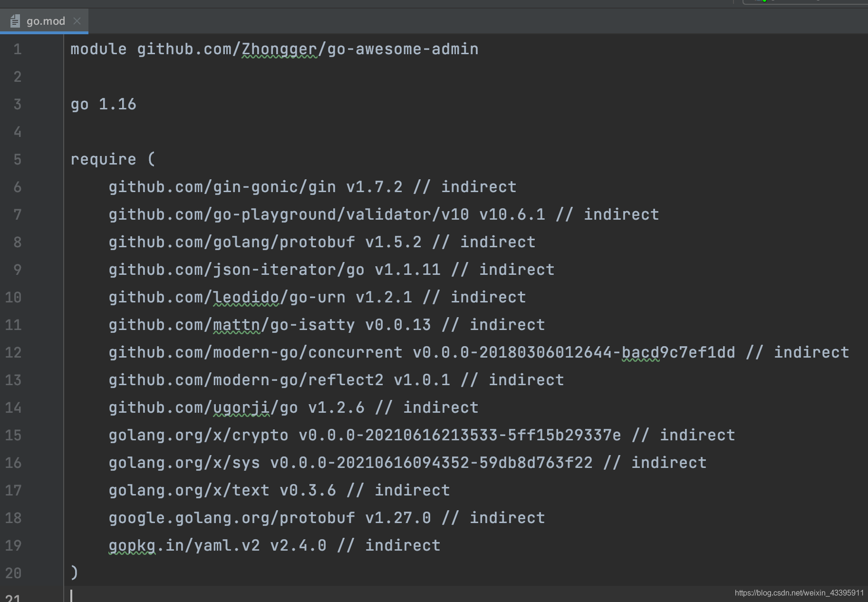Click the ugorji/go v1.2.6 line

click(294, 408)
